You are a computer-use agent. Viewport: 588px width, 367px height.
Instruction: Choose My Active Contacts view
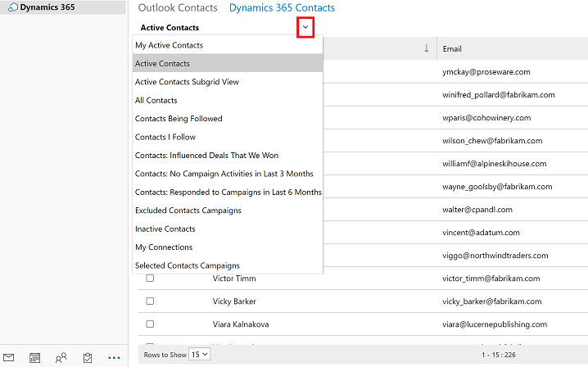coord(228,45)
